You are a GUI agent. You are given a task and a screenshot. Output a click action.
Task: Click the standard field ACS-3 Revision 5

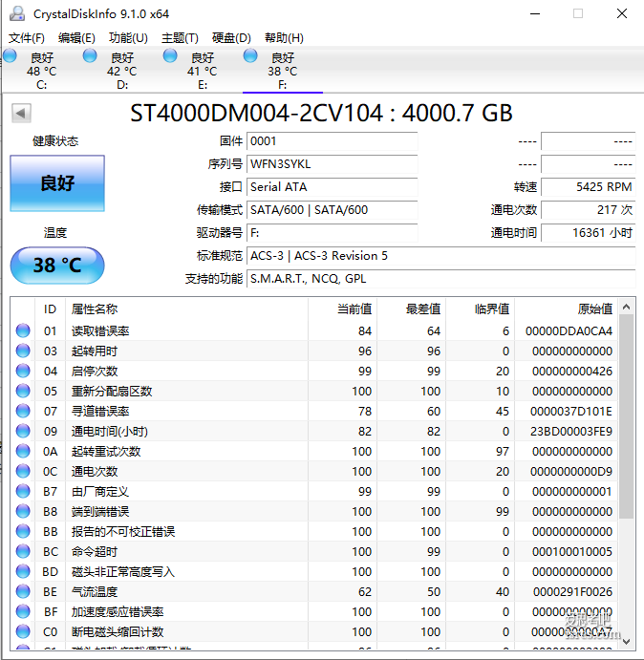point(441,255)
